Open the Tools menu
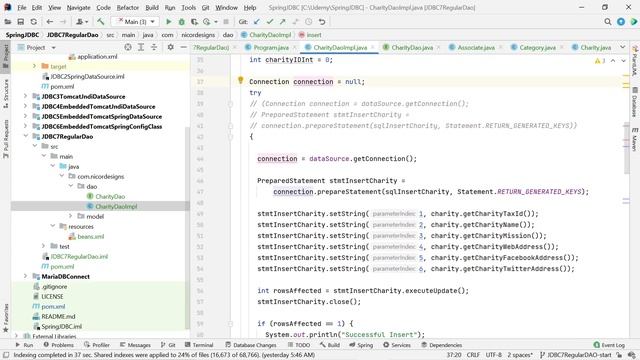This screenshot has height=360, width=640. (x=188, y=7)
